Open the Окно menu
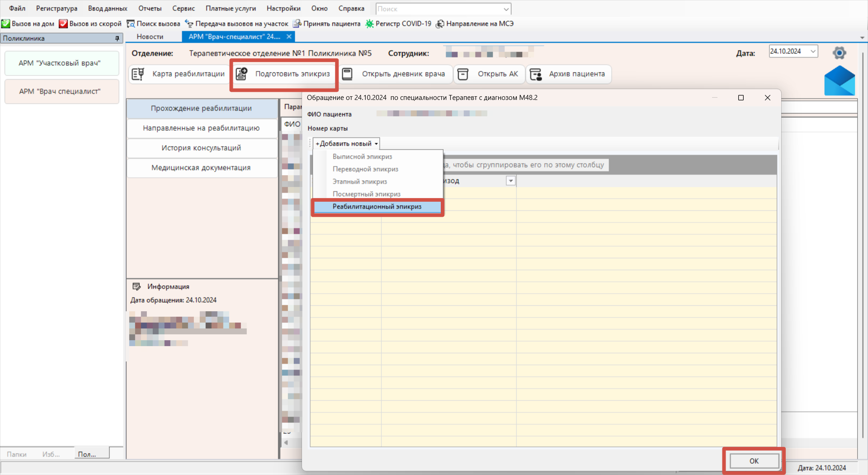This screenshot has width=868, height=475. (320, 8)
